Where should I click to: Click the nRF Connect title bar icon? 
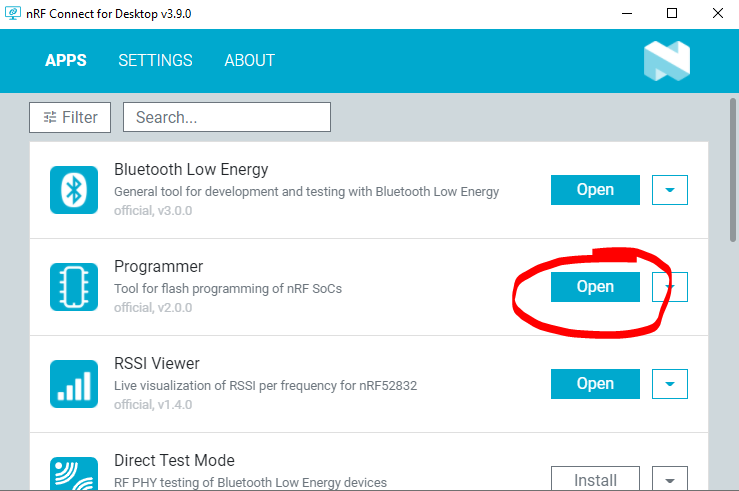coord(13,13)
